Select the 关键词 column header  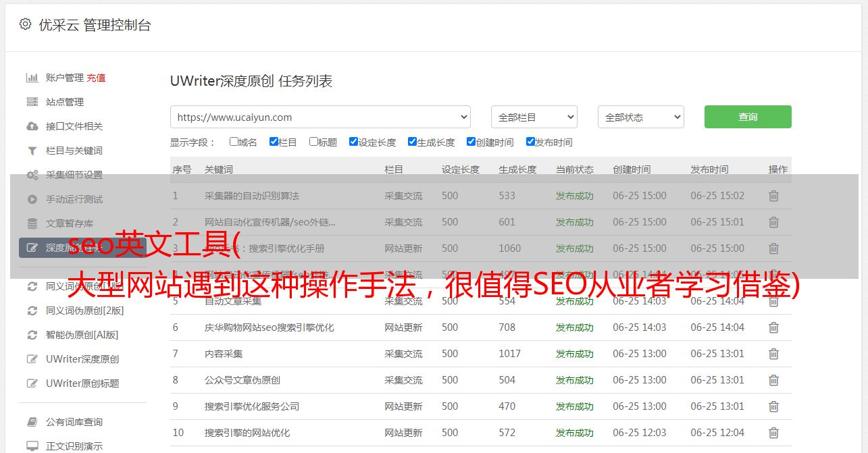219,170
